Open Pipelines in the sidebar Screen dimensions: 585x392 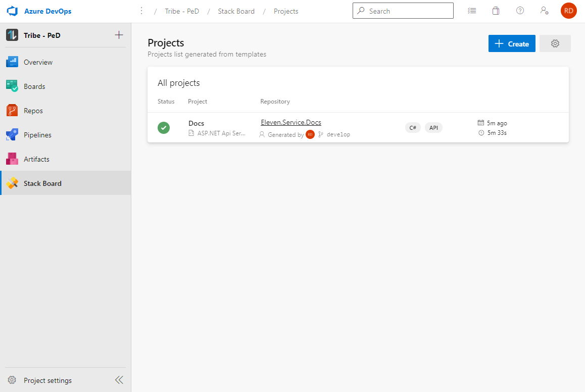[66, 135]
